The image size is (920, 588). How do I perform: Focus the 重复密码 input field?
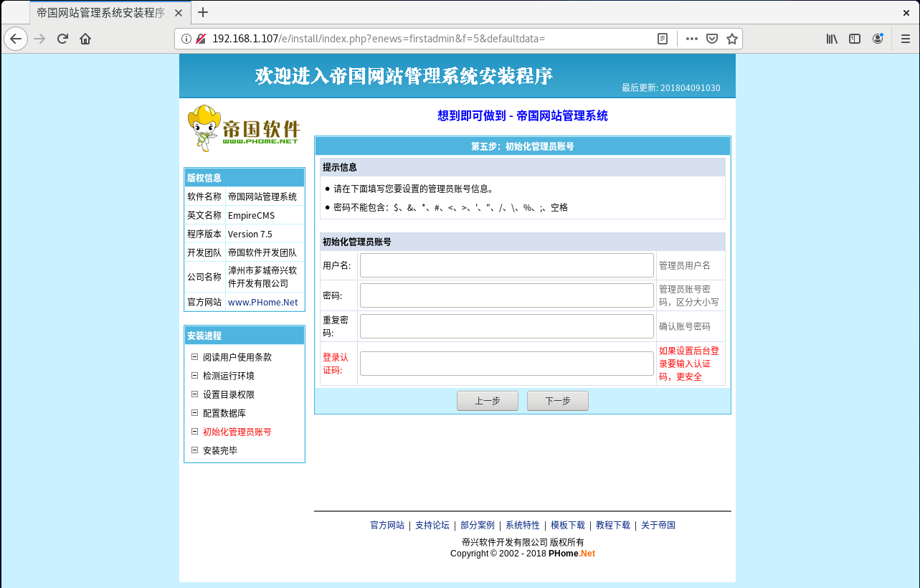point(506,326)
